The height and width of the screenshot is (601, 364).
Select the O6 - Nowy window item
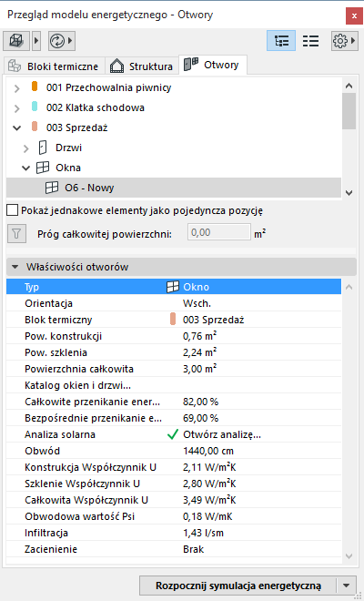tap(174, 188)
